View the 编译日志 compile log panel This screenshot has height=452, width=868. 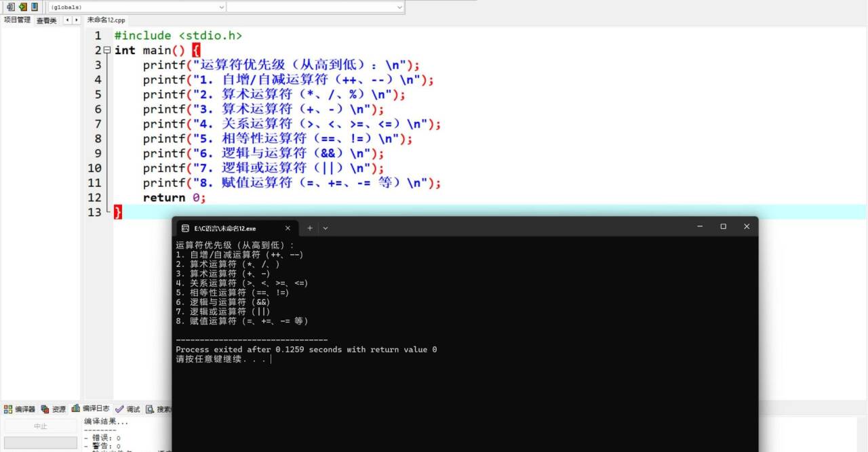point(96,408)
